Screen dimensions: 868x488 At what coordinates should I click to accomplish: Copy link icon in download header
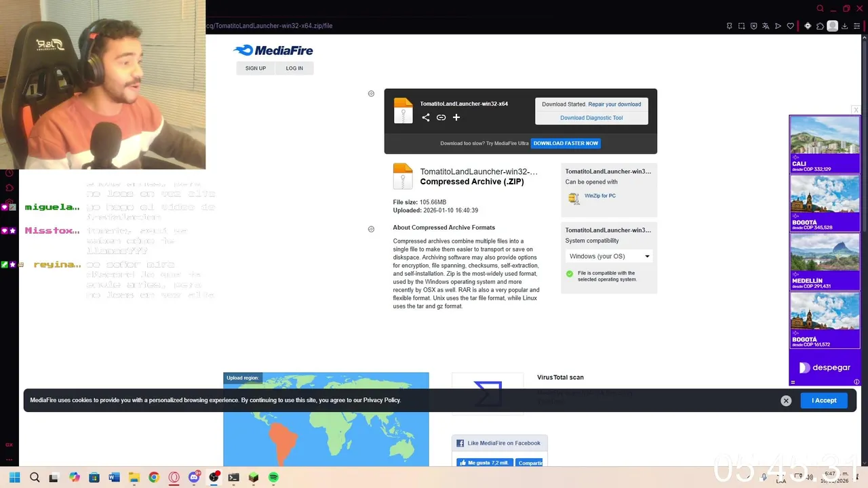pyautogui.click(x=441, y=117)
